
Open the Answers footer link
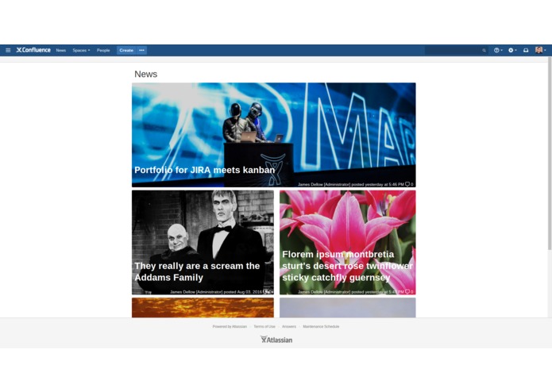(x=289, y=327)
